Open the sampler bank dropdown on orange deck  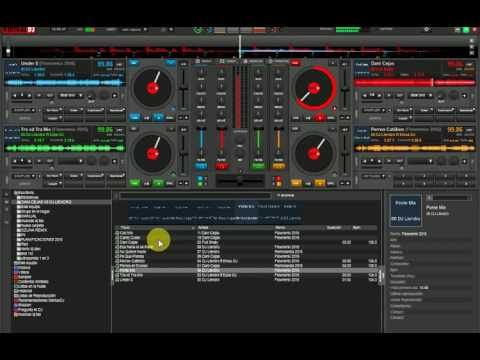(x=374, y=176)
